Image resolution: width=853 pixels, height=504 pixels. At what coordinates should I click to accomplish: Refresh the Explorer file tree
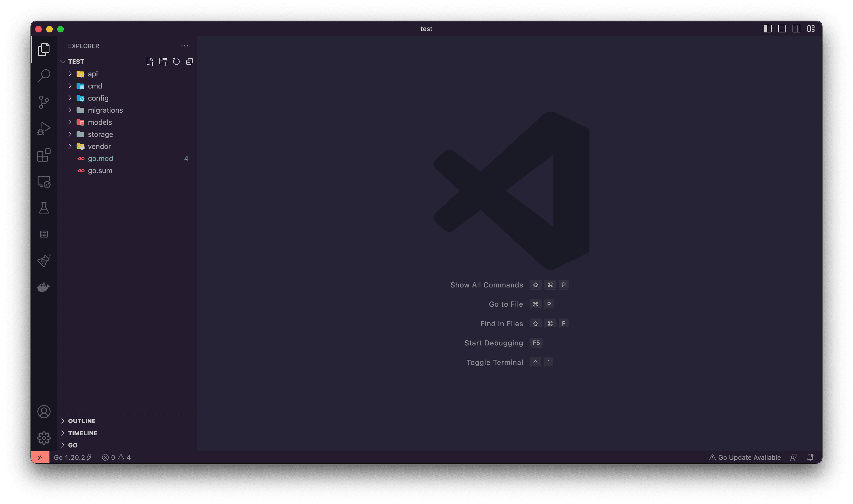[176, 62]
